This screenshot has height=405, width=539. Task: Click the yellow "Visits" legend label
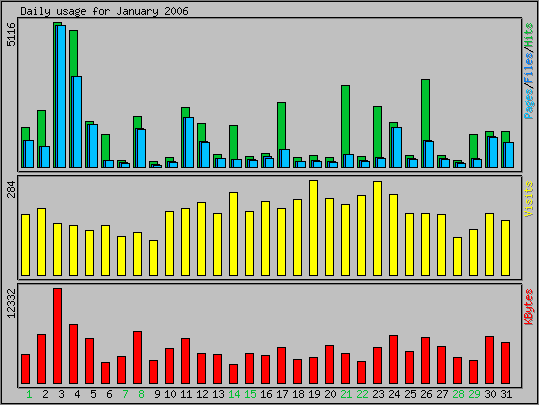529,199
